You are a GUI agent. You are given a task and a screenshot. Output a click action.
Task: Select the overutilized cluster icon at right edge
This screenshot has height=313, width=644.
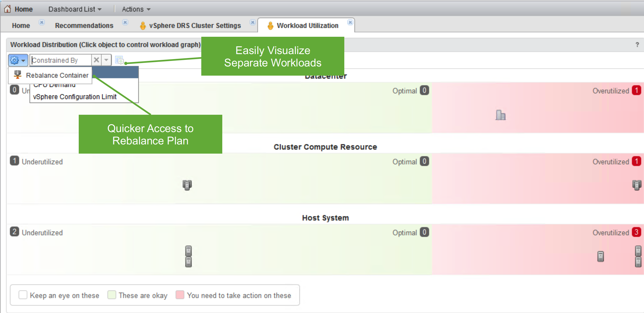(x=637, y=185)
